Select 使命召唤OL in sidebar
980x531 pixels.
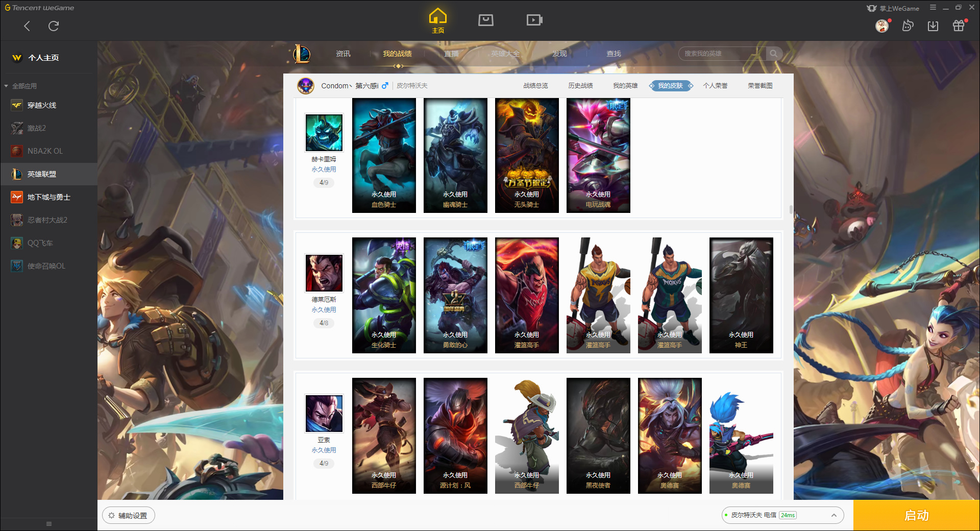48,266
